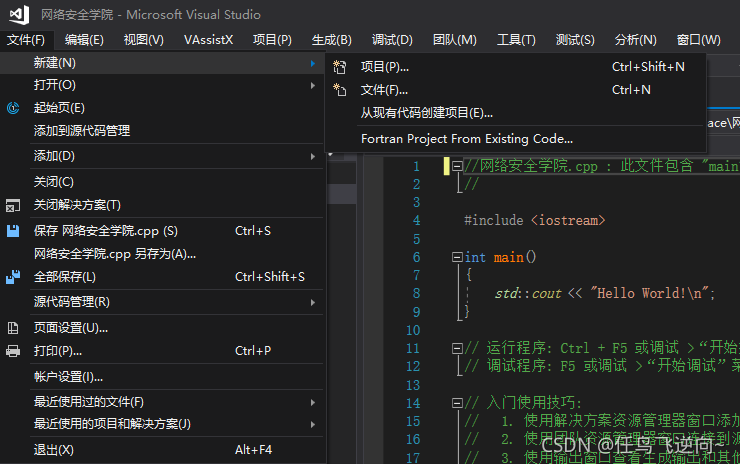Image resolution: width=740 pixels, height=464 pixels.
Task: Open the 团队(M) menu
Action: point(454,40)
